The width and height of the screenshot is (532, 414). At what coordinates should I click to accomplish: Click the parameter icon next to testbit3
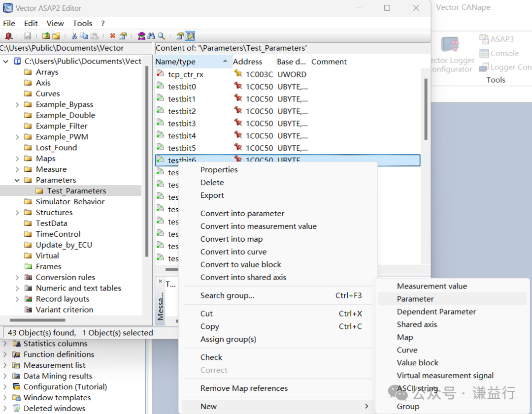tap(161, 123)
